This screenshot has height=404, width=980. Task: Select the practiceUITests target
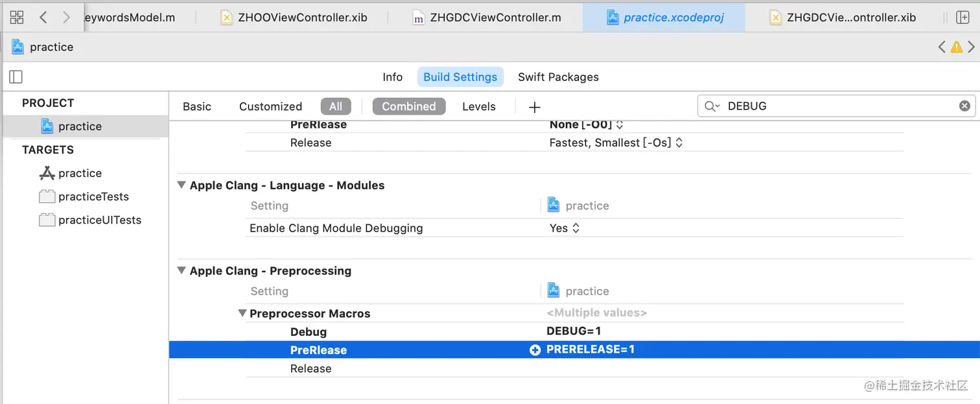pos(99,220)
